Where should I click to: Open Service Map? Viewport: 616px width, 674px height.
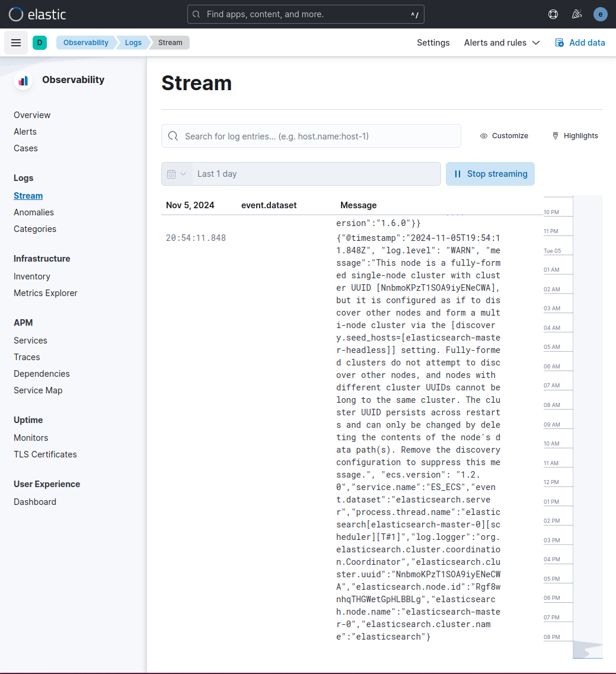pyautogui.click(x=38, y=390)
